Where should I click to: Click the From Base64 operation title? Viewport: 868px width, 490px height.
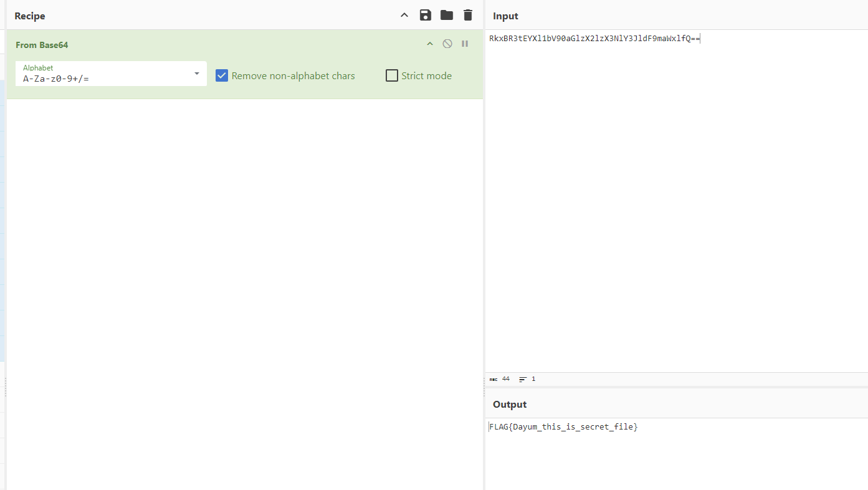coord(42,45)
